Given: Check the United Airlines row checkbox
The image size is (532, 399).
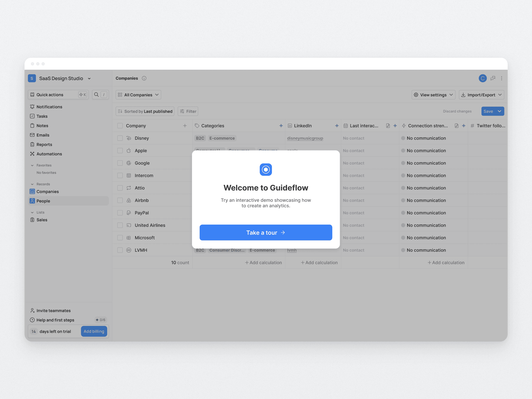Looking at the screenshot, I should (x=120, y=225).
